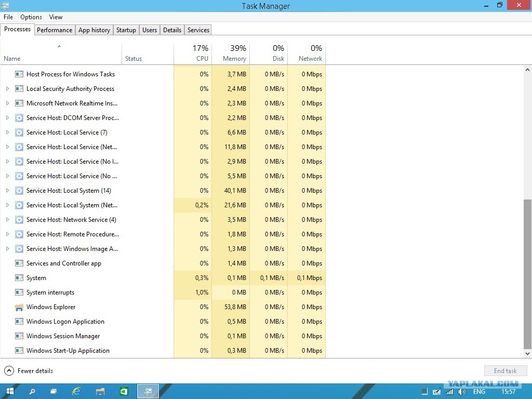Open Search from the taskbar magnifier

[x=32, y=392]
